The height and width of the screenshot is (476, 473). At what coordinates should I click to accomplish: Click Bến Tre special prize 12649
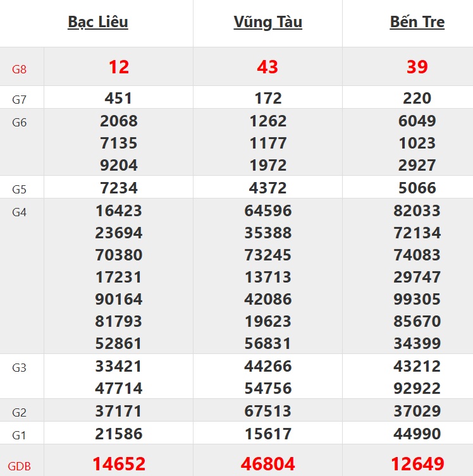417,464
